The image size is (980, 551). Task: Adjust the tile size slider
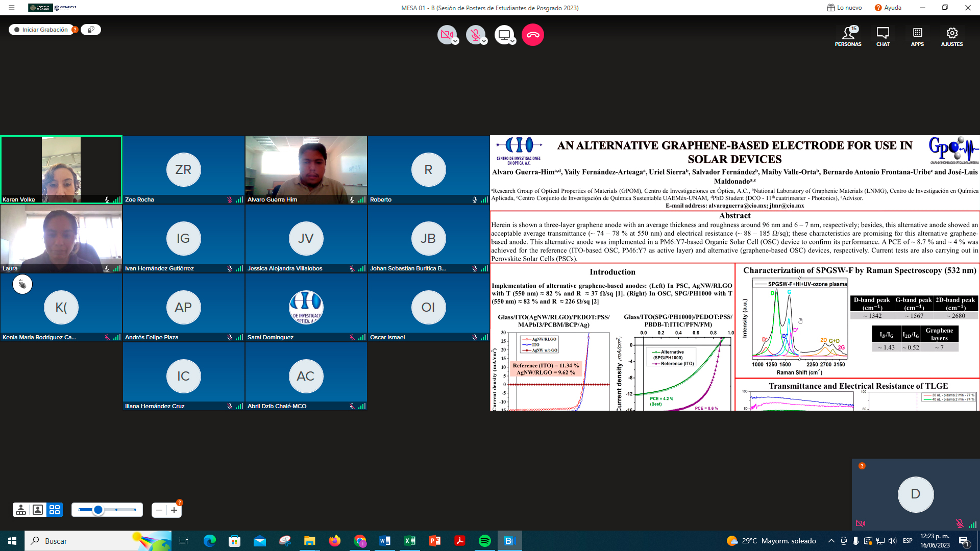99,510
